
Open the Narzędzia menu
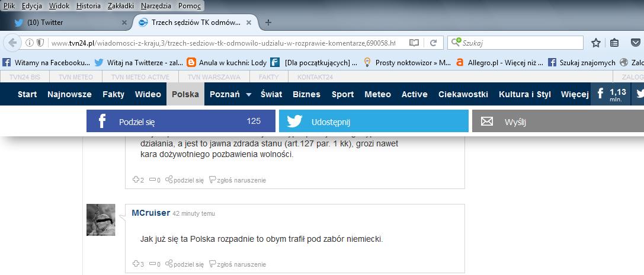156,6
